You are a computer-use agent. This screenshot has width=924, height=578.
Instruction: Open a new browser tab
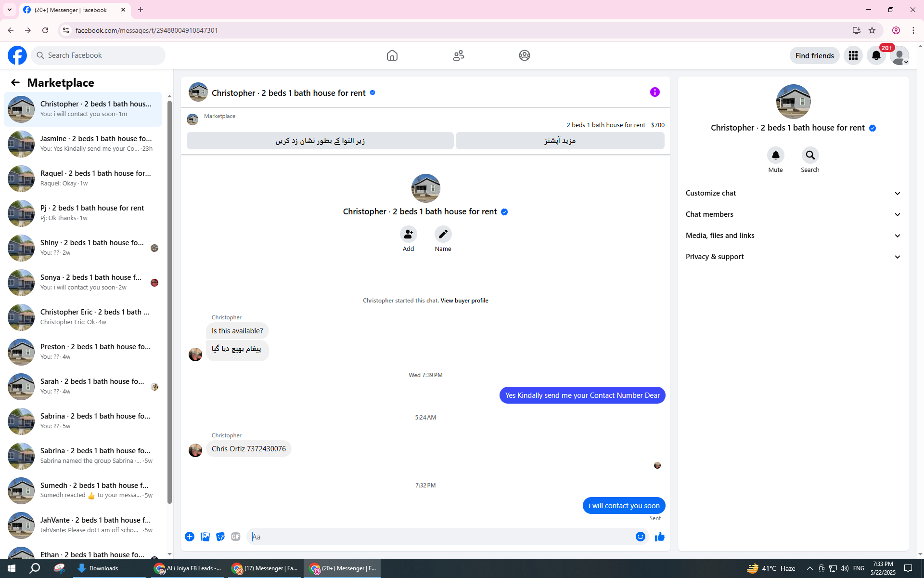point(141,10)
